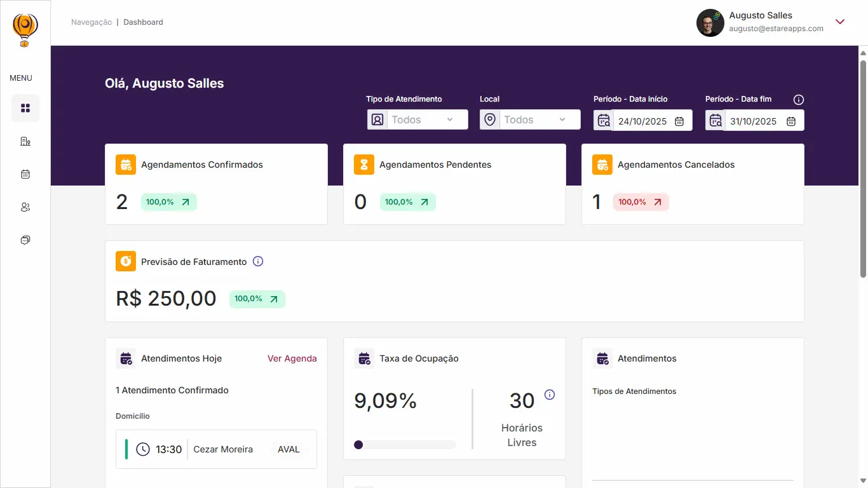
Task: Click info icon beside Horários Livres
Action: 550,395
